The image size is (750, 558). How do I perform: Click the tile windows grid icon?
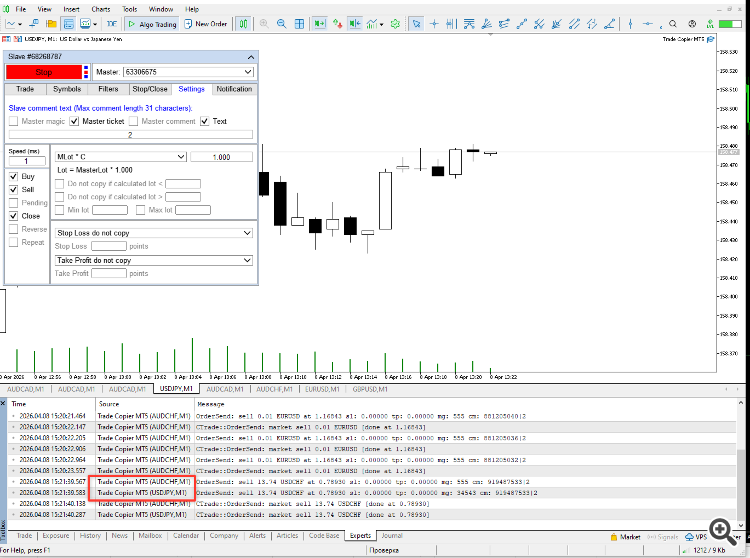(299, 23)
